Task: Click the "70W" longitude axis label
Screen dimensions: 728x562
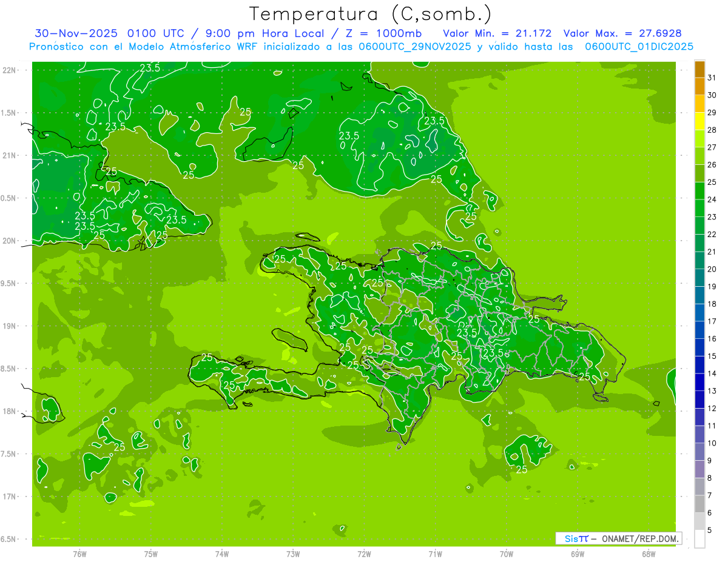Action: tap(506, 554)
